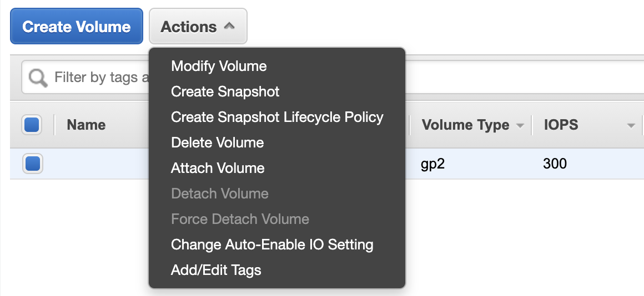644x296 pixels.
Task: Click the Volume Type sort arrow
Action: (520, 125)
